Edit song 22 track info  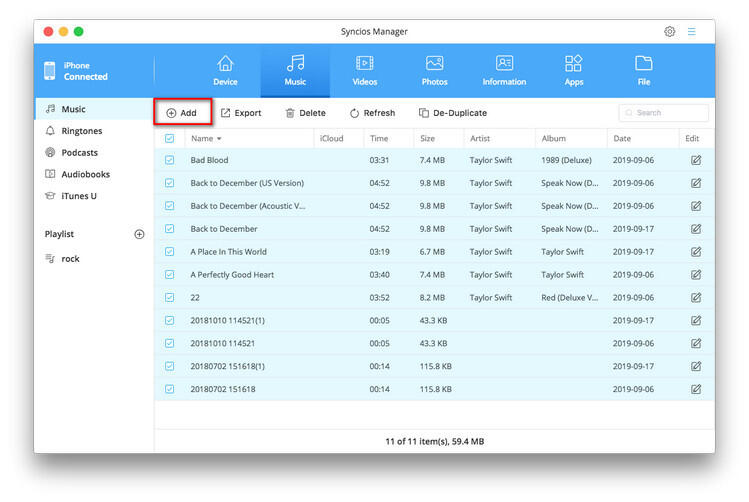coord(696,298)
